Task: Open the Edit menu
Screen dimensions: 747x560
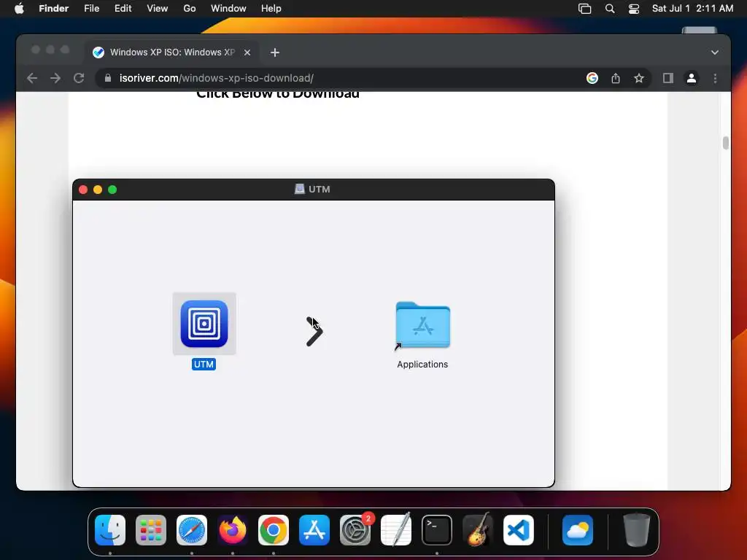Action: [123, 9]
